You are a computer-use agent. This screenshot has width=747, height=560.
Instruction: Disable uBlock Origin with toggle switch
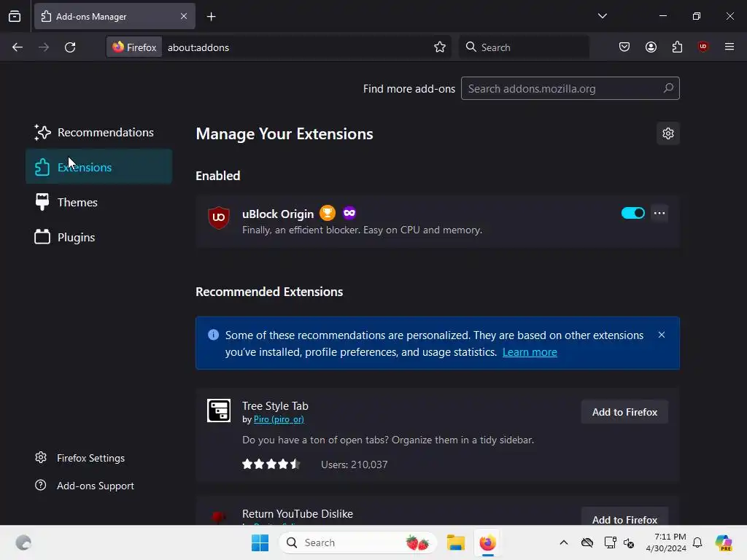coord(632,213)
